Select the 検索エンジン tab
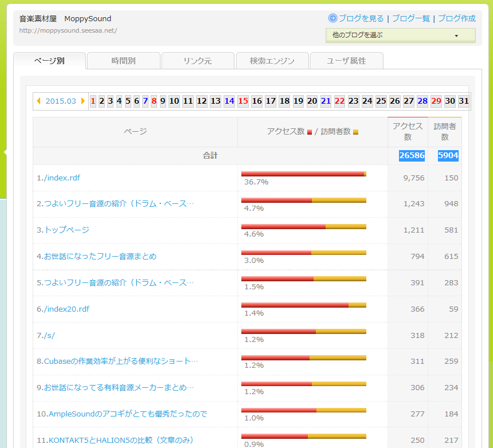The image size is (493, 448). pyautogui.click(x=272, y=61)
